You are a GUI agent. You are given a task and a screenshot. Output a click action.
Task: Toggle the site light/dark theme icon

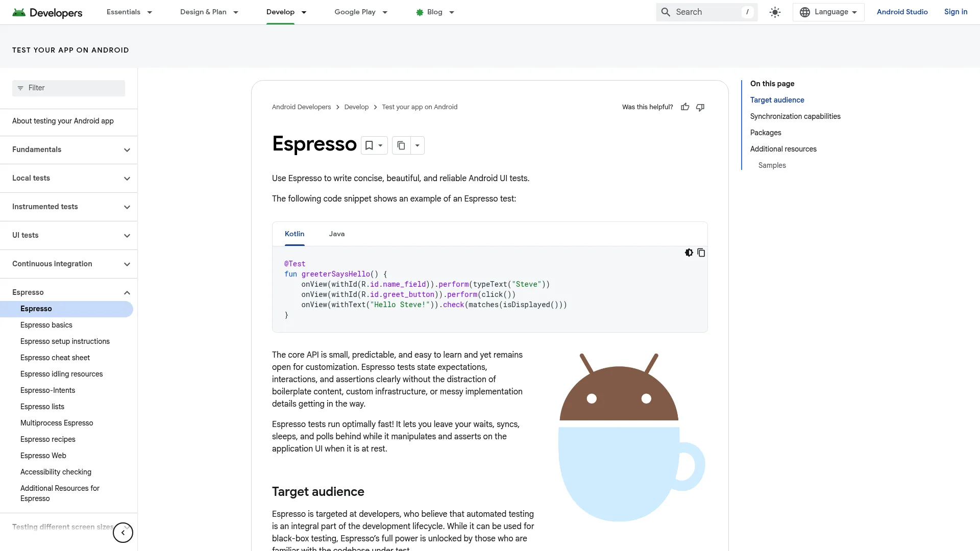775,12
